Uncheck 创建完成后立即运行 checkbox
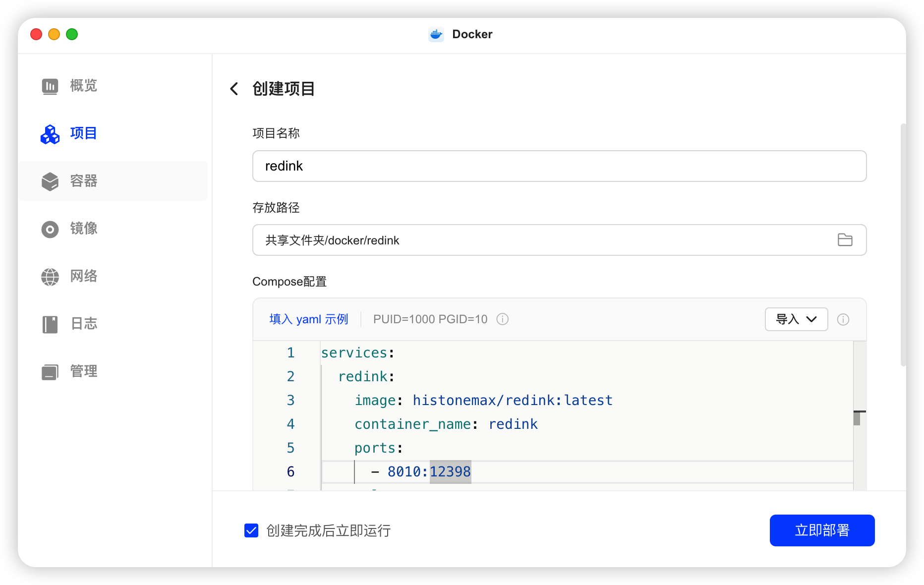Image resolution: width=924 pixels, height=585 pixels. 251,530
